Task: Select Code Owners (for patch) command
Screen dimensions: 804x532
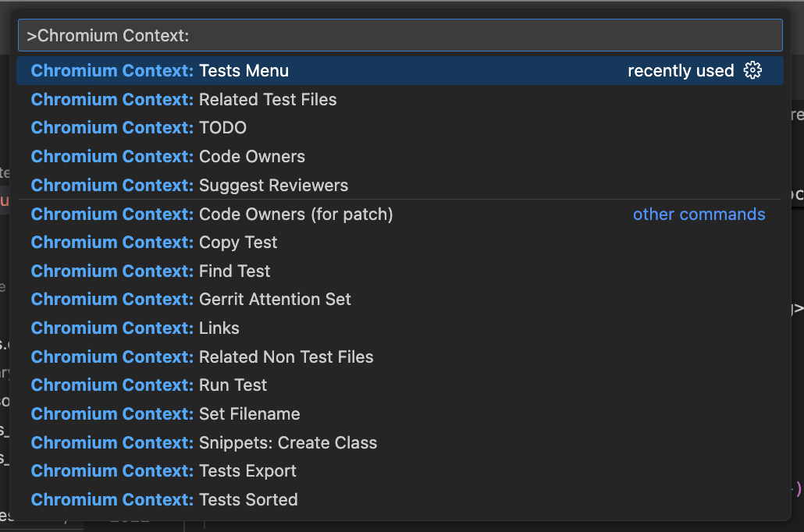Action: click(400, 214)
